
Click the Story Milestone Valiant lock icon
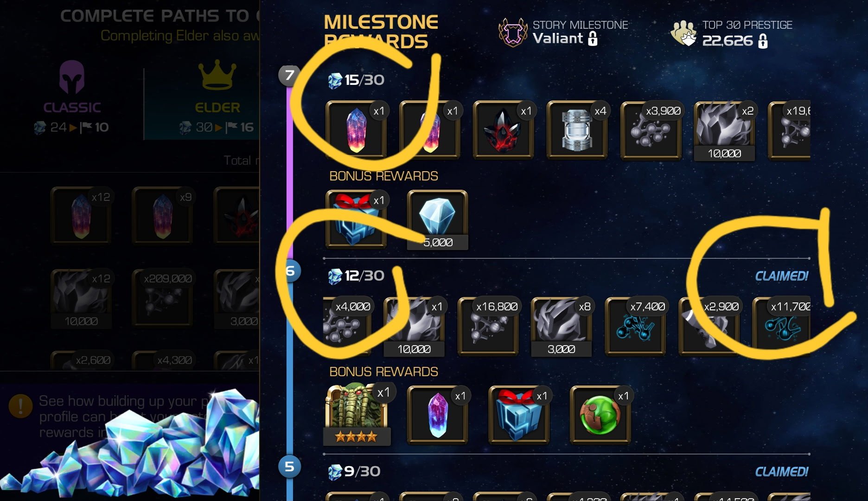click(x=593, y=39)
